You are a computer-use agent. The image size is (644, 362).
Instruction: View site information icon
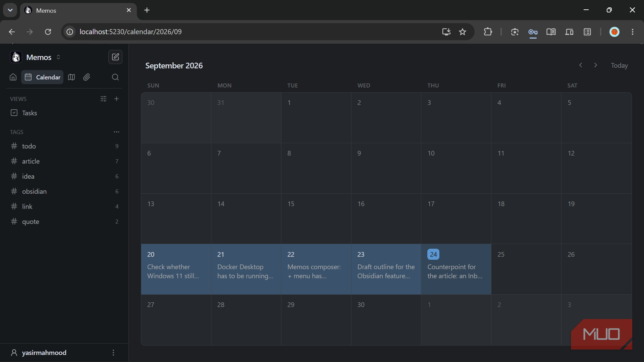point(70,32)
